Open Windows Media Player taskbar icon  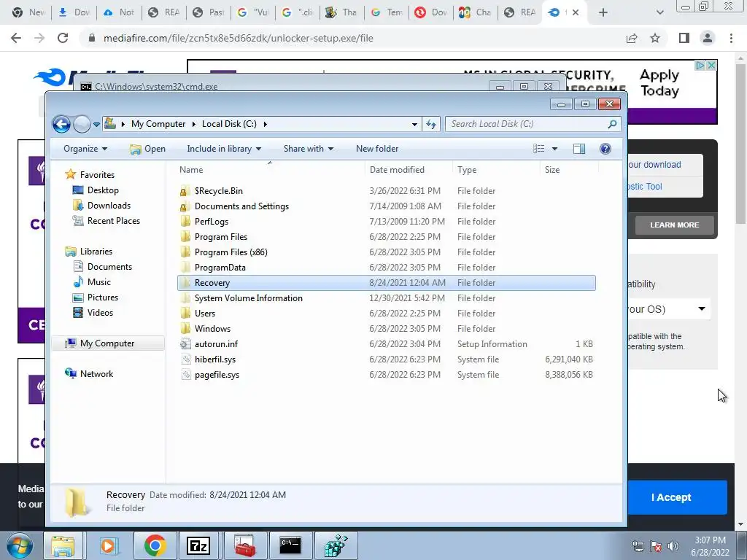point(108,545)
